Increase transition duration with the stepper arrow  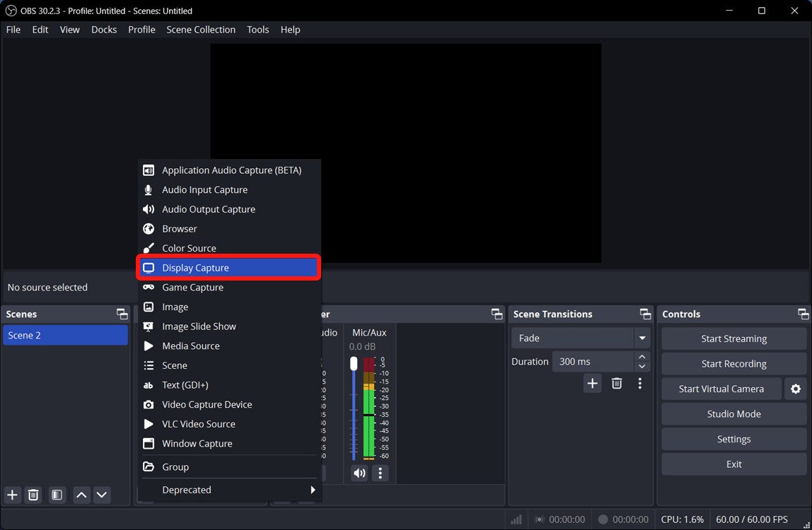click(642, 357)
